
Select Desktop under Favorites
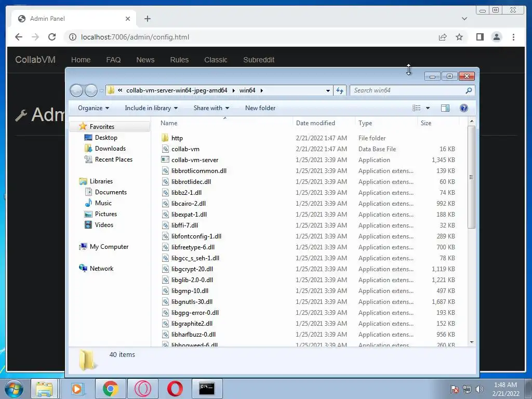tap(106, 137)
